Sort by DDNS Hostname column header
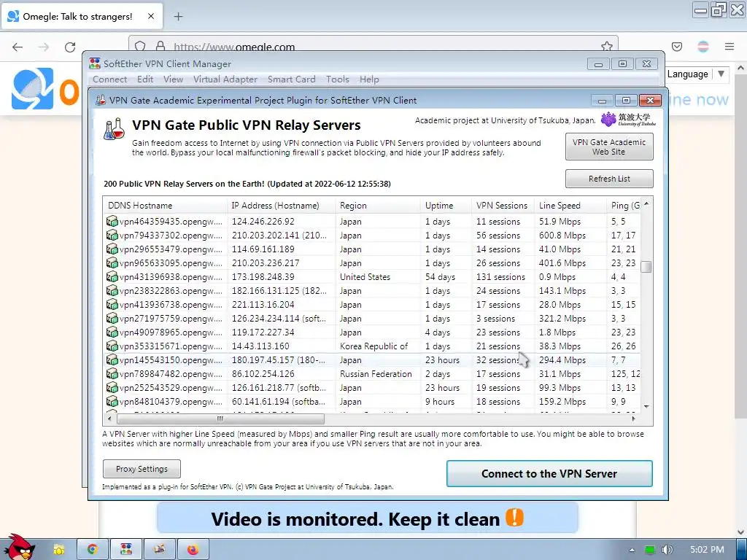This screenshot has height=560, width=747. (165, 205)
